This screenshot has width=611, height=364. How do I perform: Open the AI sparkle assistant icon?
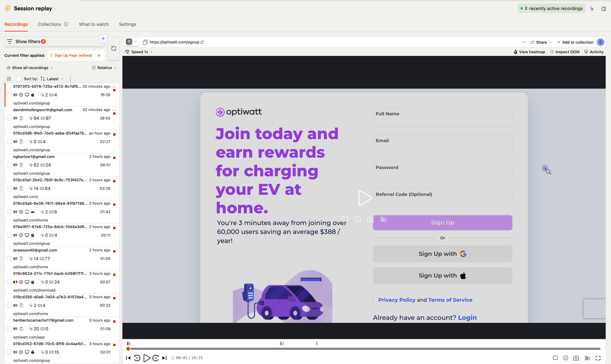pyautogui.click(x=592, y=9)
